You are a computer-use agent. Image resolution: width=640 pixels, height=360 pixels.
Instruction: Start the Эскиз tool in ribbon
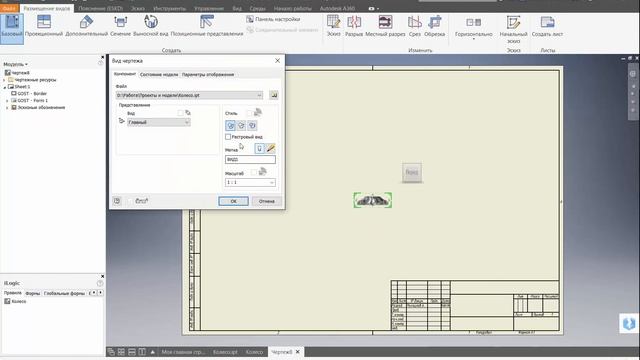click(333, 26)
